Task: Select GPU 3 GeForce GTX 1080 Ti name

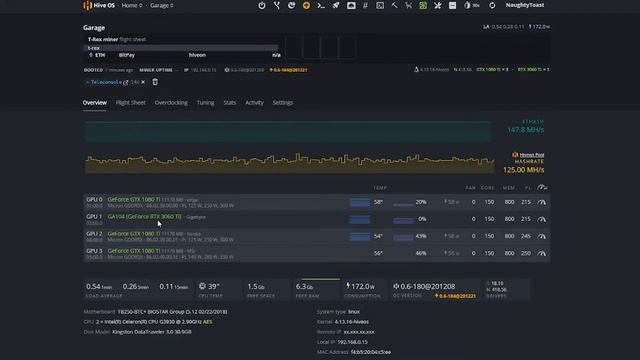Action: point(133,251)
